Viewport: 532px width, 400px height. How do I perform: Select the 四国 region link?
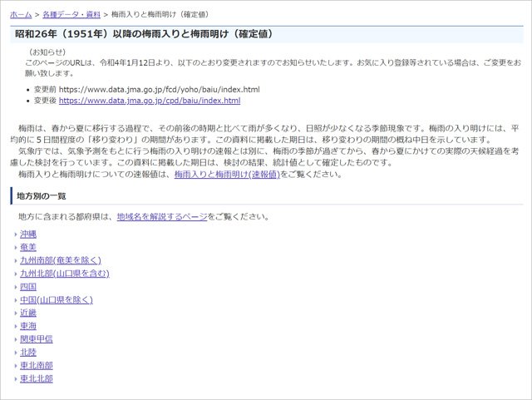[28, 287]
